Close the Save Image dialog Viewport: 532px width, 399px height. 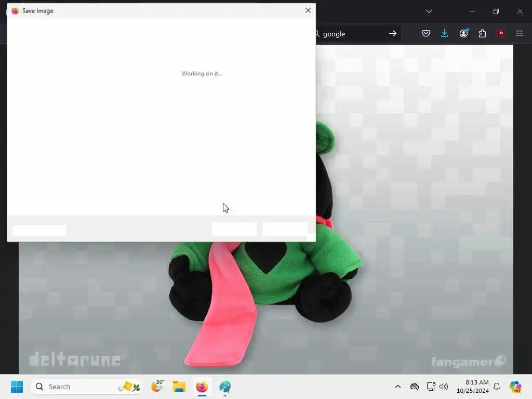pos(308,10)
